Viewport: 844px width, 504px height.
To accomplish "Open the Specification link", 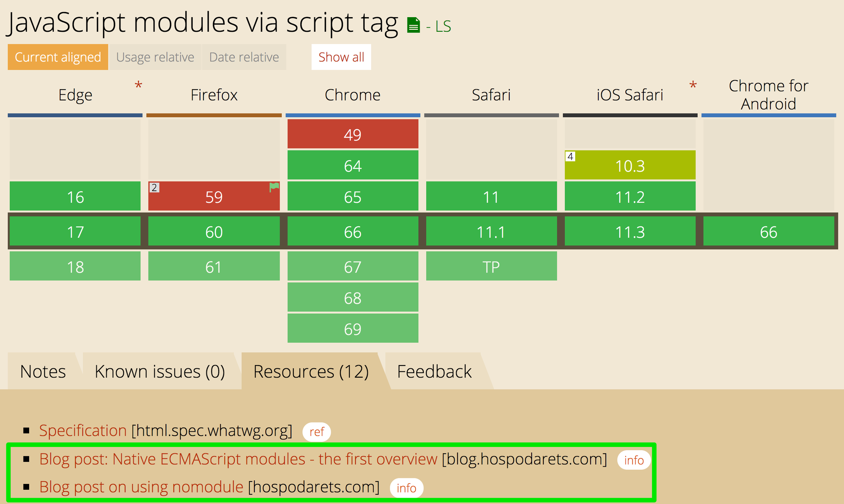I will tap(83, 431).
